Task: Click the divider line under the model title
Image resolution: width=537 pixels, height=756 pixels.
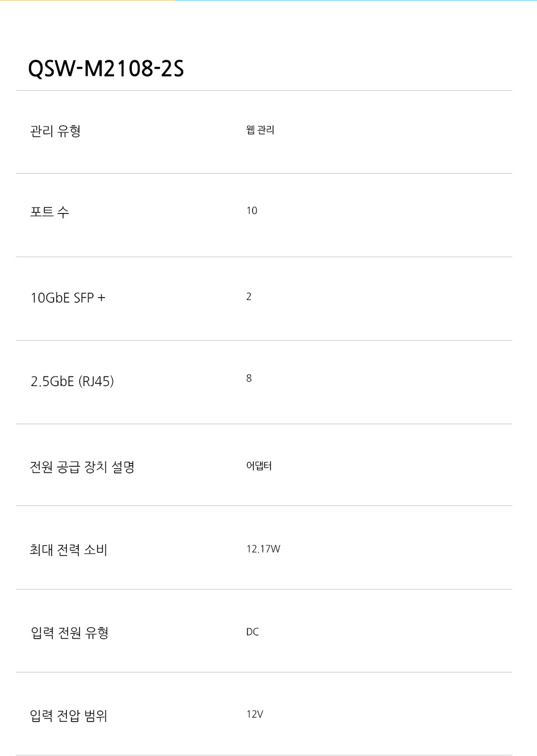Action: tap(264, 91)
